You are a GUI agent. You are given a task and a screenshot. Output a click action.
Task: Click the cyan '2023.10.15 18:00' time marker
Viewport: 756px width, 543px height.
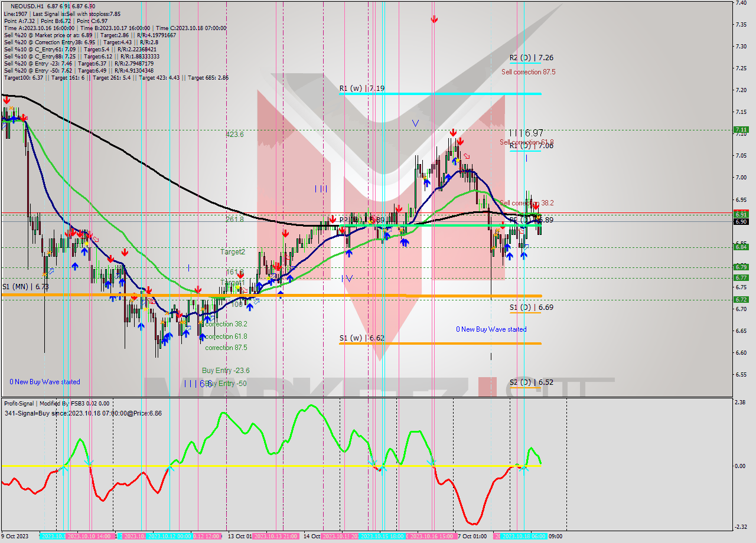[x=383, y=537]
